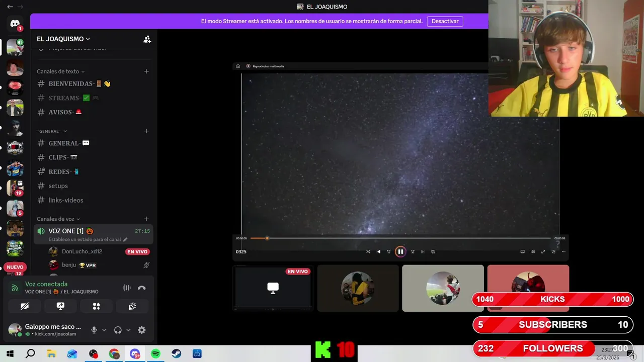
Task: Open connection info signal icon
Action: 15,288
